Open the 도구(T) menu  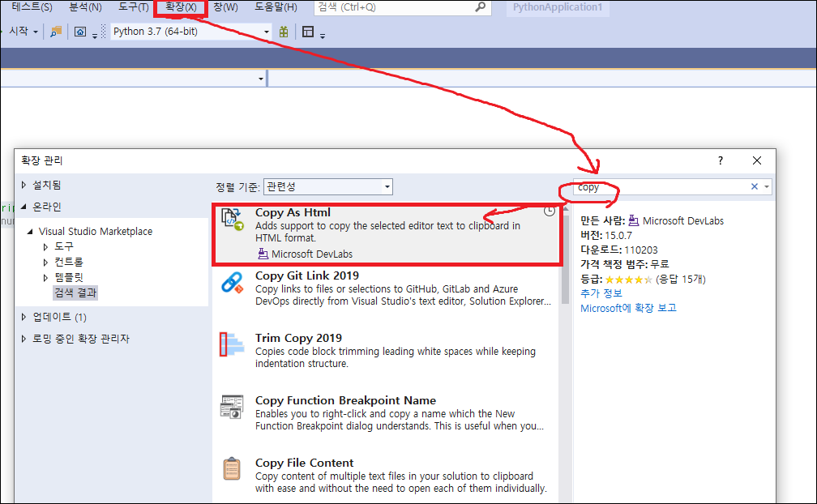point(134,7)
